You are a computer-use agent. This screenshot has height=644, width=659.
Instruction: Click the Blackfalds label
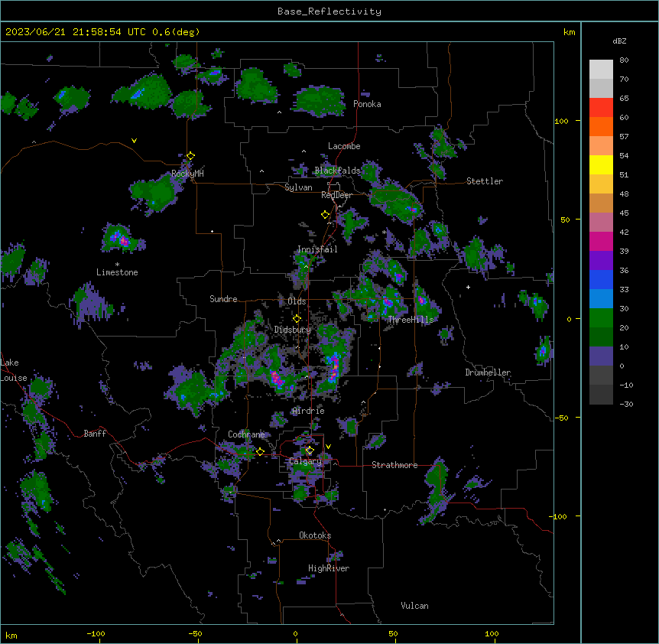pyautogui.click(x=337, y=171)
